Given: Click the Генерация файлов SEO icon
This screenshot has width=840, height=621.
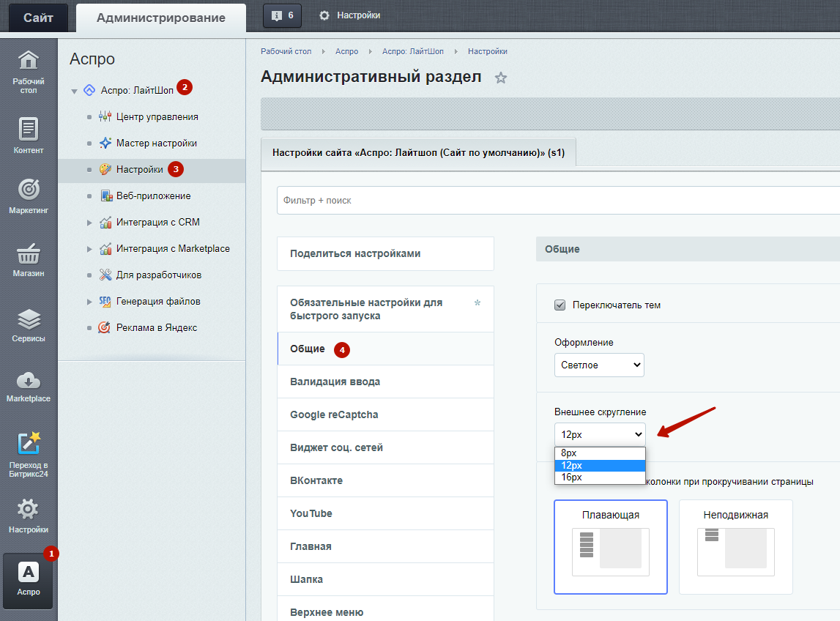Looking at the screenshot, I should click(105, 301).
